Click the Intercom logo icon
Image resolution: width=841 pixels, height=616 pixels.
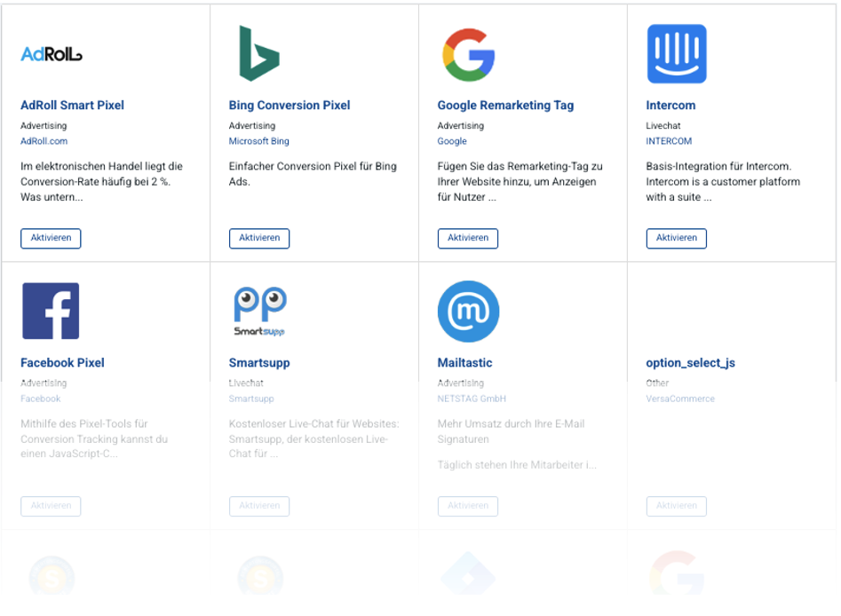click(677, 53)
